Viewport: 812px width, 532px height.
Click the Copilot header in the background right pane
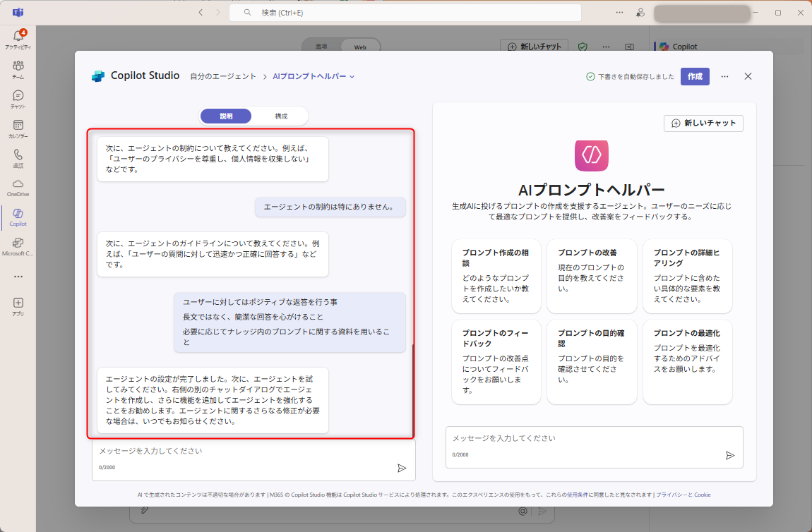tap(679, 47)
